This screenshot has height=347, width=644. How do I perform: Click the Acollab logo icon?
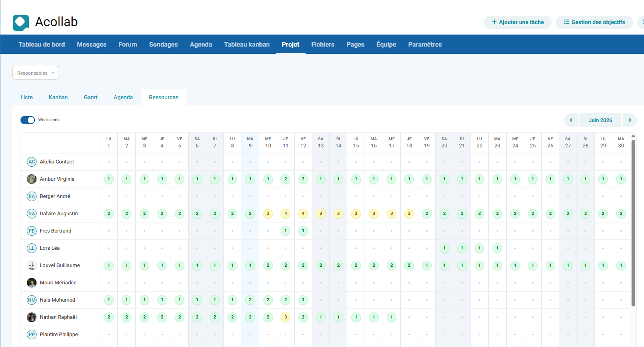(x=21, y=22)
